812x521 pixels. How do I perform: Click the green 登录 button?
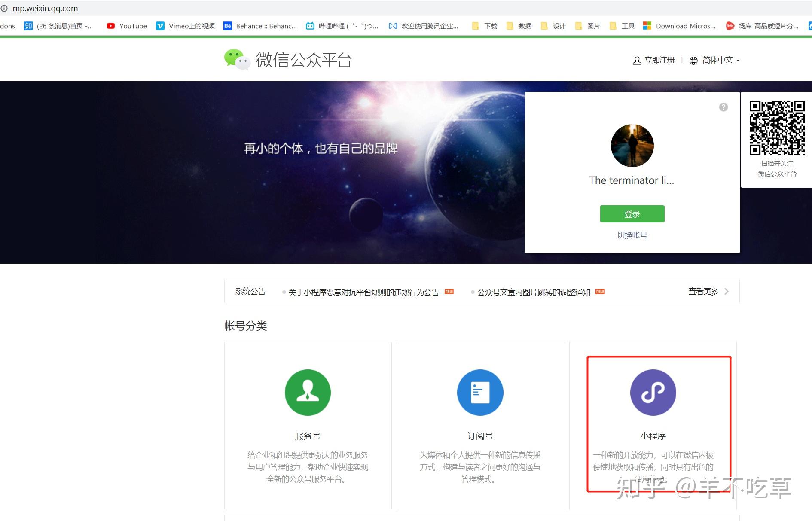coord(632,214)
